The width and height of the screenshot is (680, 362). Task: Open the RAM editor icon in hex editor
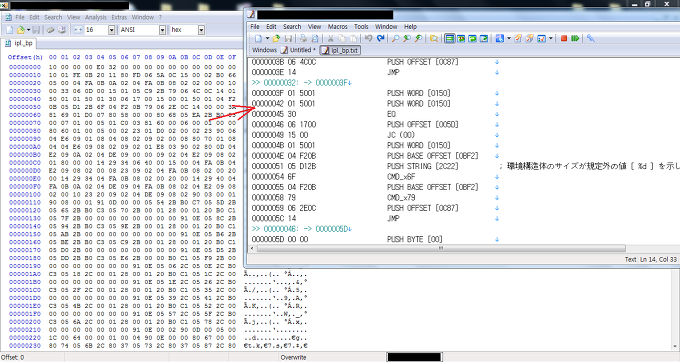(x=50, y=30)
